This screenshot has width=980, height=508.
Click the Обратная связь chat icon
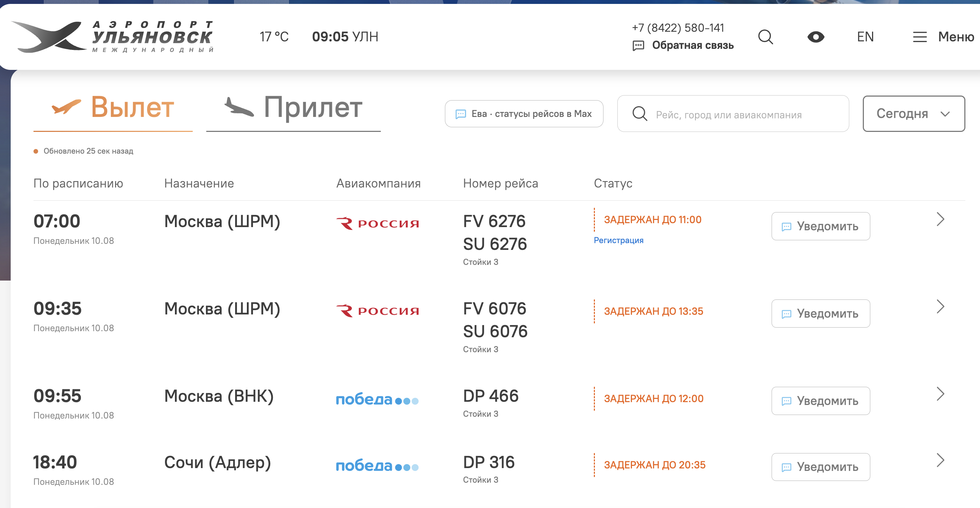tap(638, 46)
